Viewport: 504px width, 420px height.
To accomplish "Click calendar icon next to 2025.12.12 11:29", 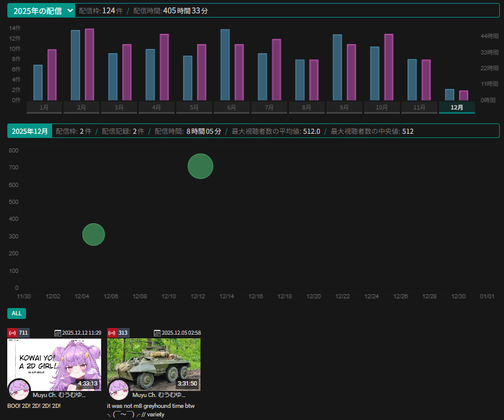I will (58, 333).
